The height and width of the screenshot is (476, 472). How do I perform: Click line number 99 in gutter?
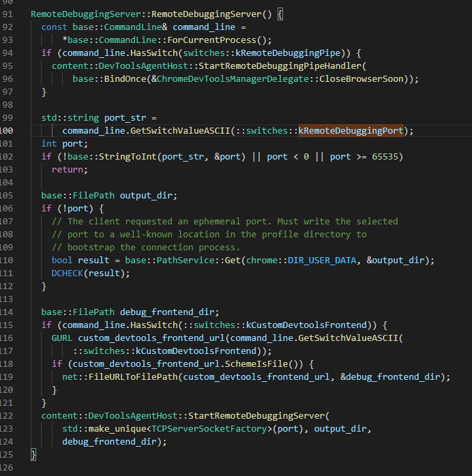8,118
